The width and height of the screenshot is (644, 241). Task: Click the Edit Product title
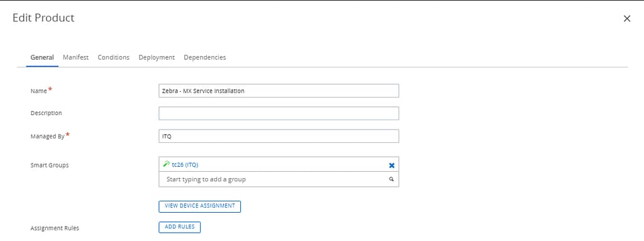tap(43, 18)
